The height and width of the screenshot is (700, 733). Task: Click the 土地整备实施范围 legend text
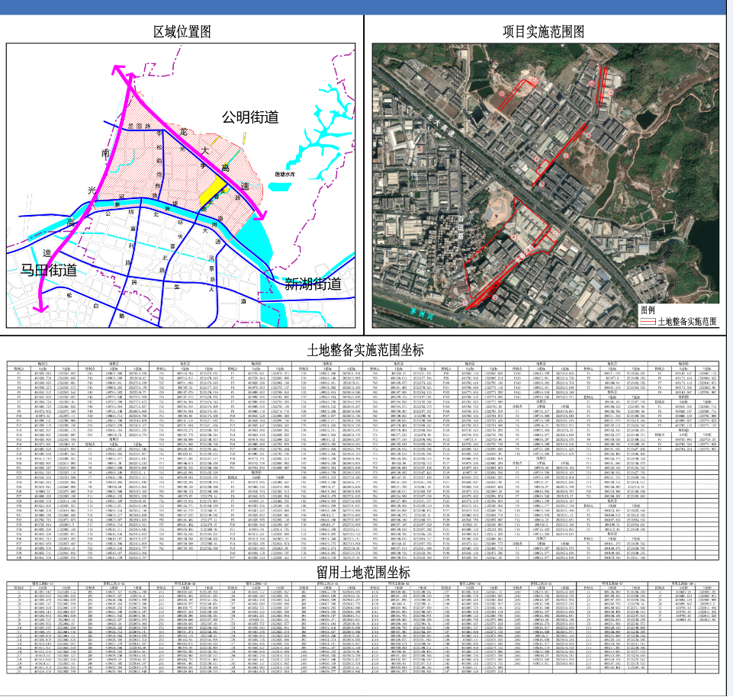tap(686, 322)
